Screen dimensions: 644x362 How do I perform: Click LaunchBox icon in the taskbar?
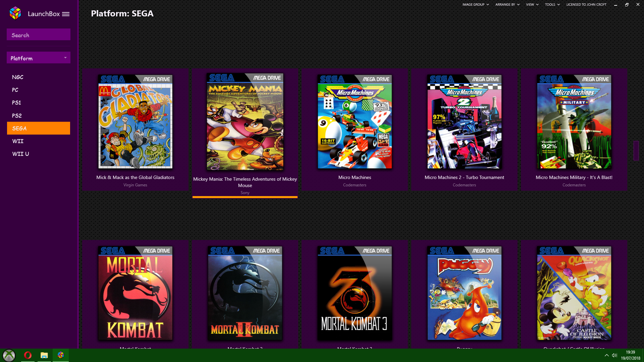[x=61, y=355]
